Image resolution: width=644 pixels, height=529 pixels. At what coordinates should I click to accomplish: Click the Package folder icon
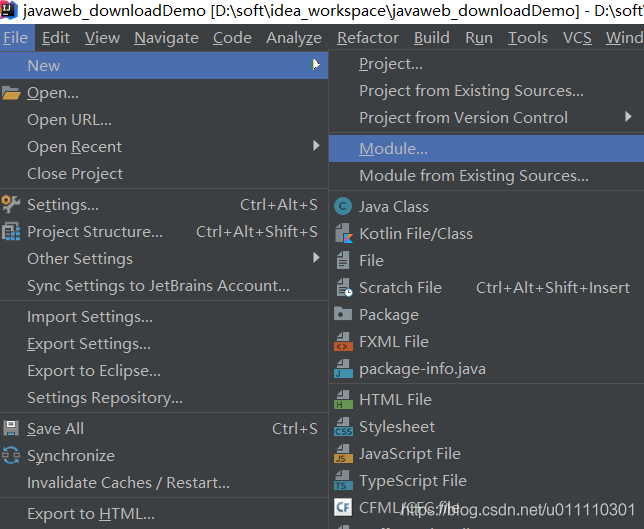[x=343, y=314]
